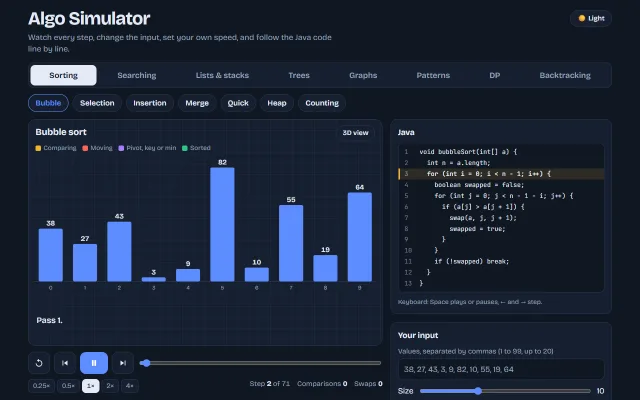The width and height of the screenshot is (640, 400).
Task: Open the Sorting tab
Action: [63, 75]
